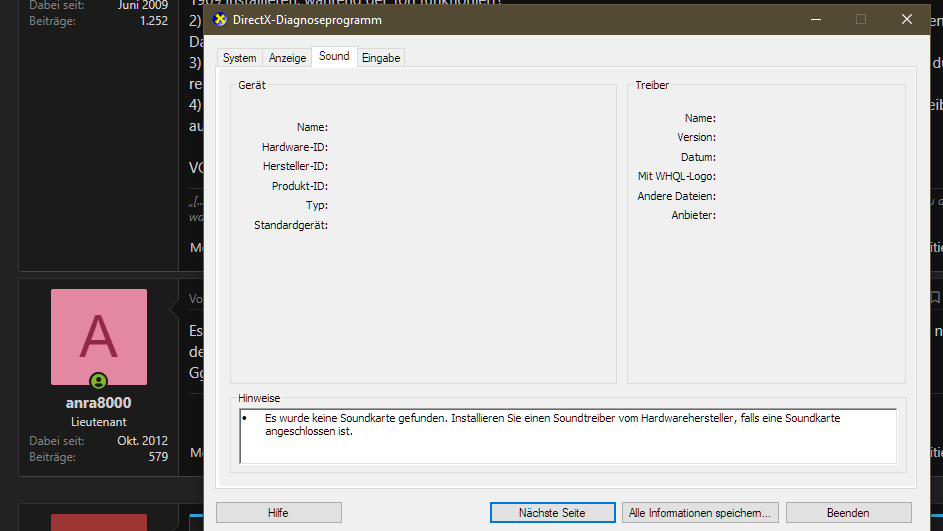Click the 'Hardware-ID:' label
This screenshot has width=943, height=531.
coord(295,147)
